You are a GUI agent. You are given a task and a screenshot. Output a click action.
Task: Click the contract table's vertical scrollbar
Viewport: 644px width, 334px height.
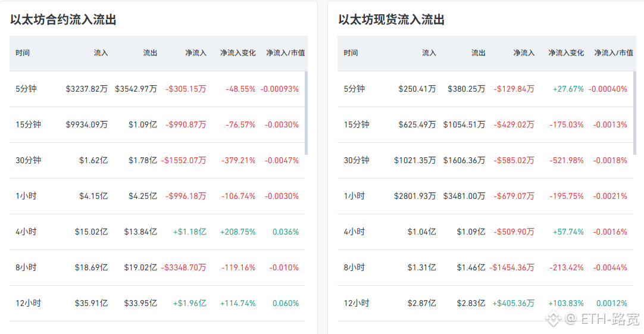pyautogui.click(x=306, y=113)
